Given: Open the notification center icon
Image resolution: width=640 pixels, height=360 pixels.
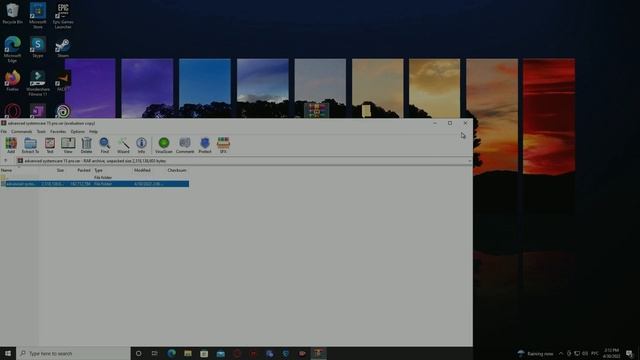Looking at the screenshot, I should (629, 353).
